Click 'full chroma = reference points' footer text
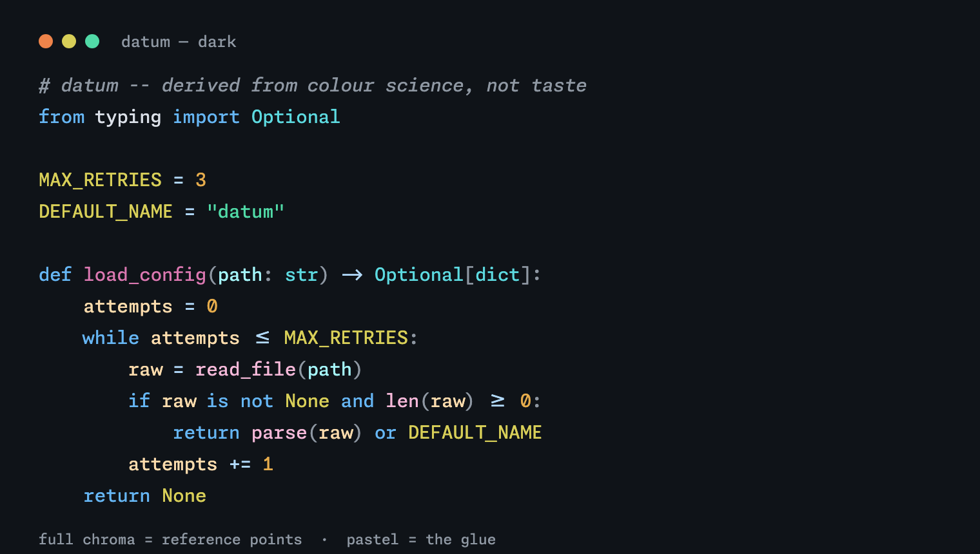Image resolution: width=980 pixels, height=554 pixels. click(170, 540)
